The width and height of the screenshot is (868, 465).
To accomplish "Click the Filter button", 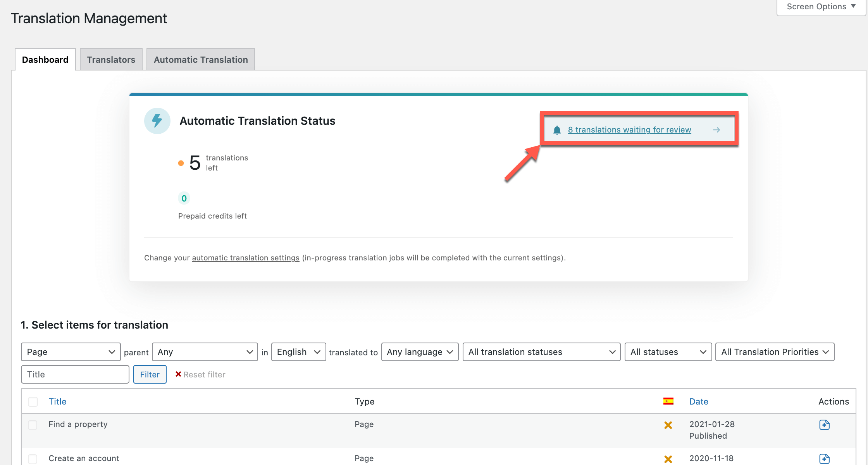I will [x=150, y=374].
